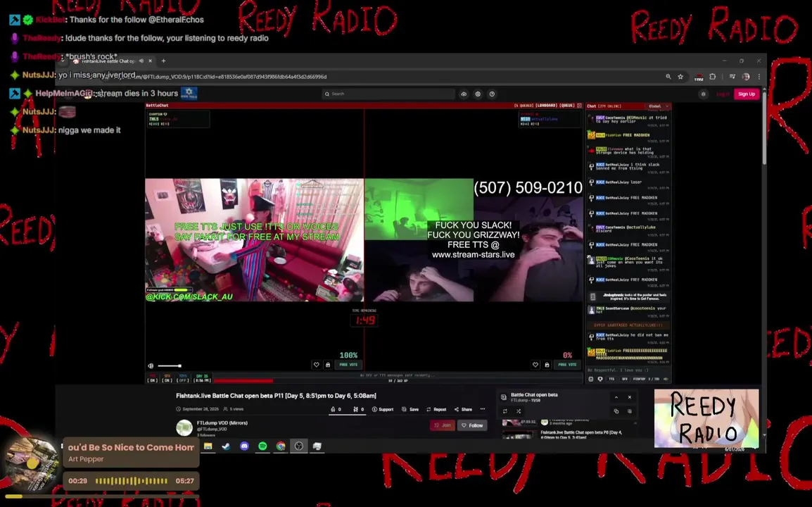Toggle the TOYS OFF switch below video
812x507 pixels.
click(183, 378)
